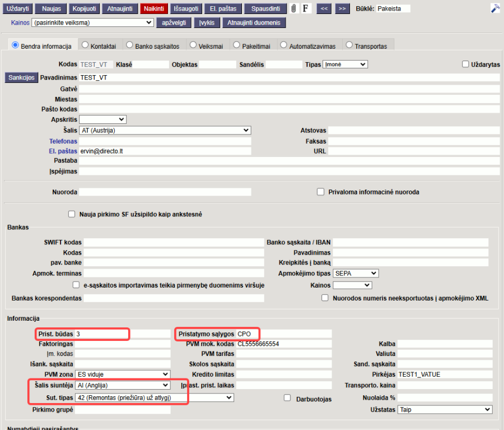Click the El. paštas field link label
The height and width of the screenshot is (430, 504).
tap(63, 151)
